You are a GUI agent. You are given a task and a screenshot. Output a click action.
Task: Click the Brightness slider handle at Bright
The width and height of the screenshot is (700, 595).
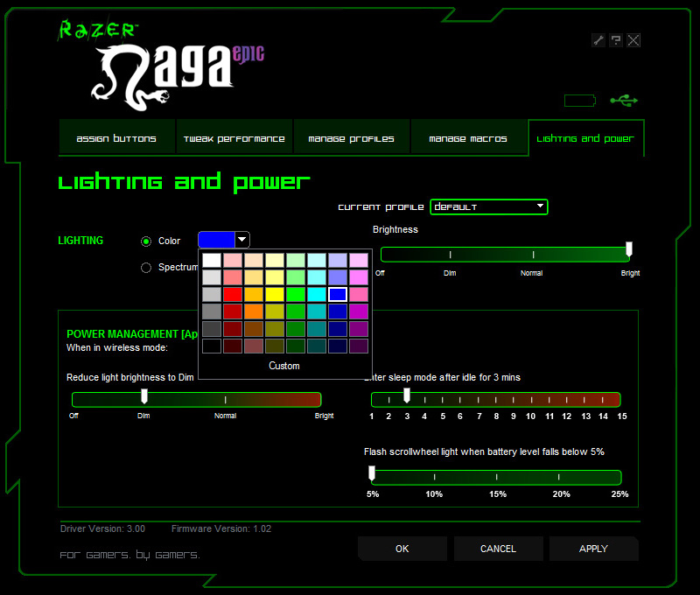pos(629,249)
